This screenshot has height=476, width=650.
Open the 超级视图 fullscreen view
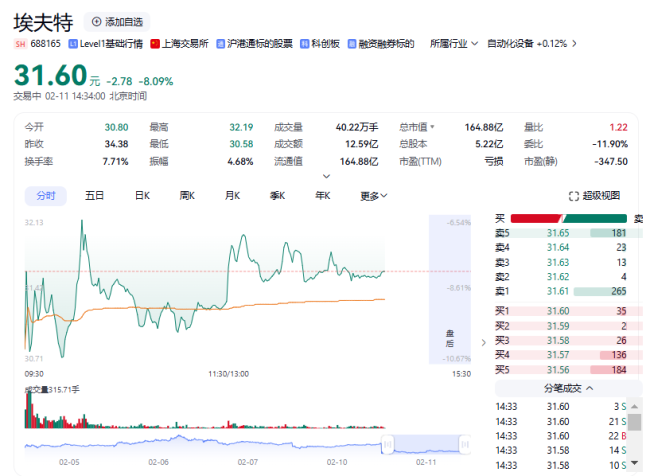594,196
